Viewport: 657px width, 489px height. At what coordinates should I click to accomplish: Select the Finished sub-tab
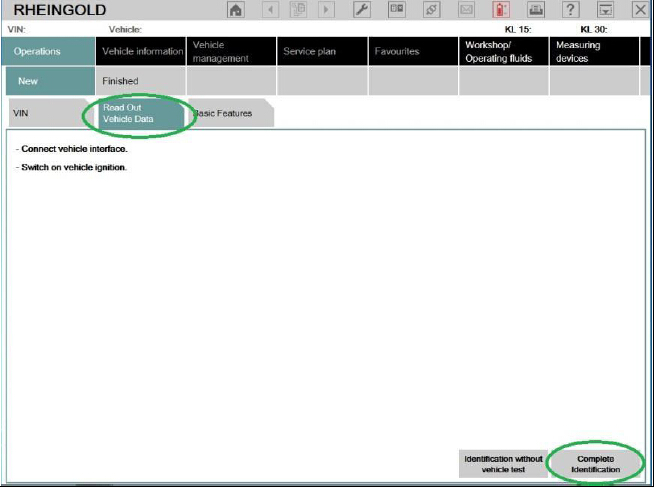point(140,81)
